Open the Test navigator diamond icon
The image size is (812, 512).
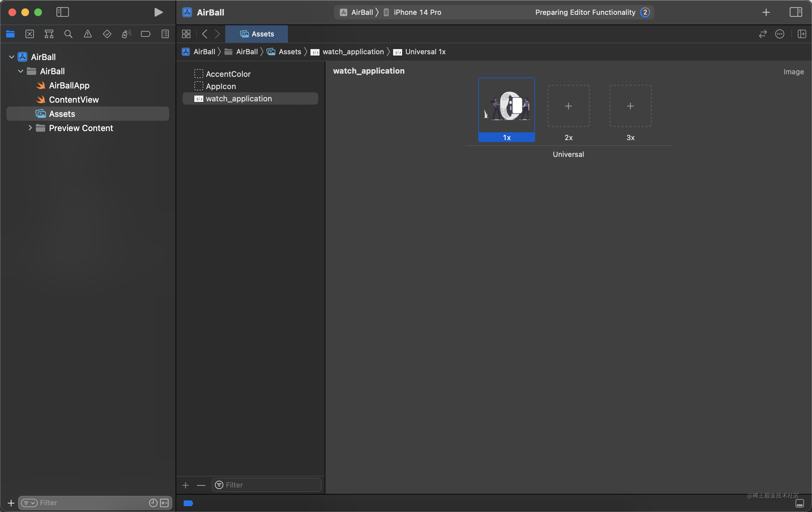click(x=107, y=34)
